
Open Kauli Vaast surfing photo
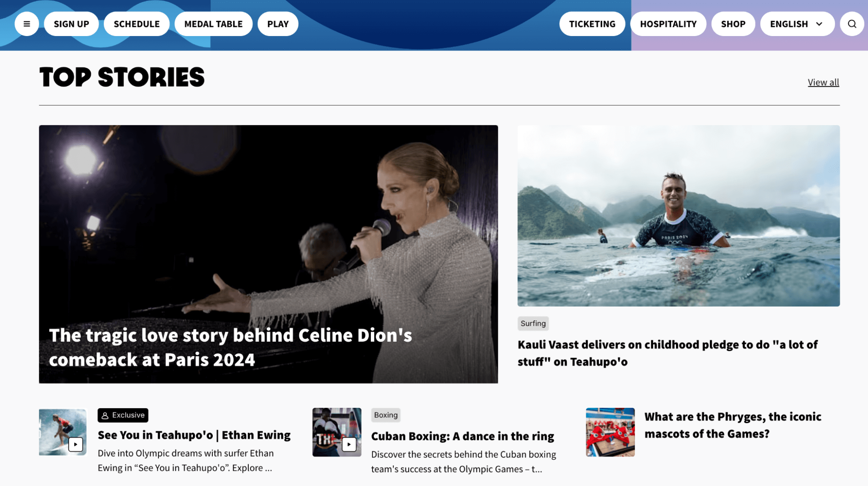(678, 216)
